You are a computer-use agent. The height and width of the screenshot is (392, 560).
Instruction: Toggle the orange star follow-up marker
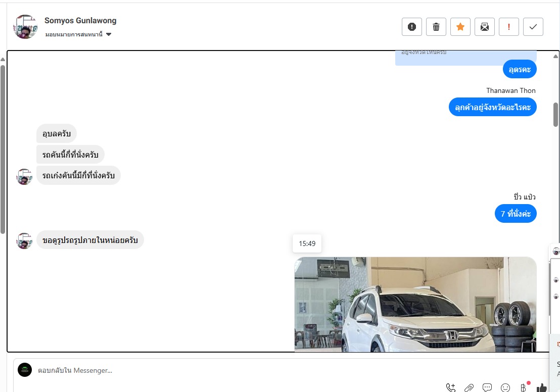[460, 27]
